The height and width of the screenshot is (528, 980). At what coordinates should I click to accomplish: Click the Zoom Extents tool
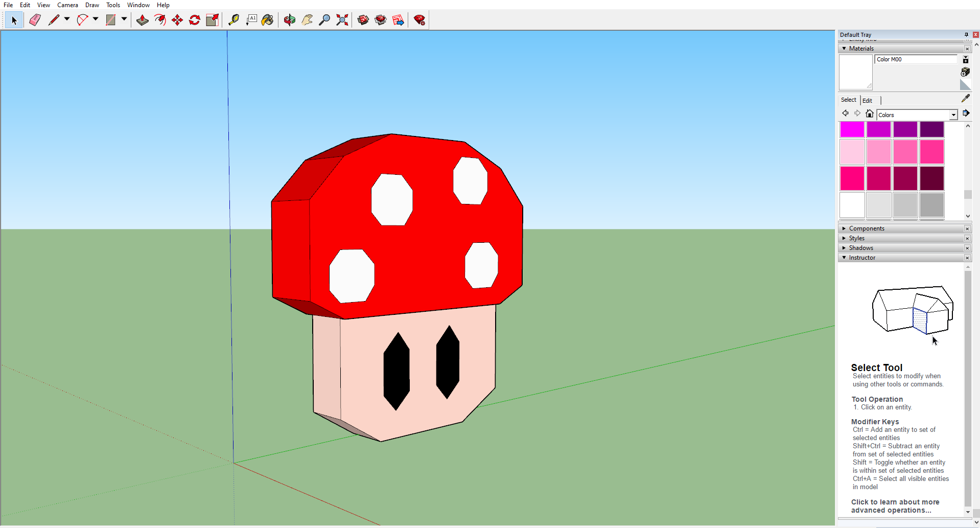click(342, 20)
